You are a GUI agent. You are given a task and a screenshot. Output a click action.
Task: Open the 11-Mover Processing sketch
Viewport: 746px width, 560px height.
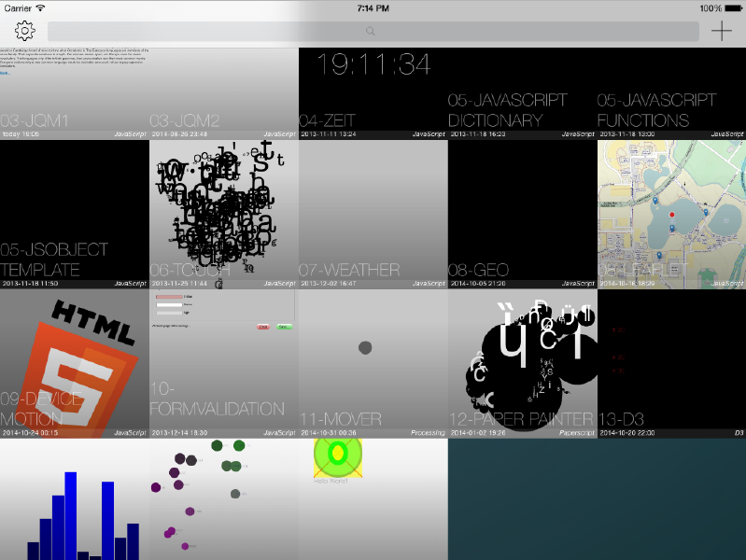click(x=373, y=364)
